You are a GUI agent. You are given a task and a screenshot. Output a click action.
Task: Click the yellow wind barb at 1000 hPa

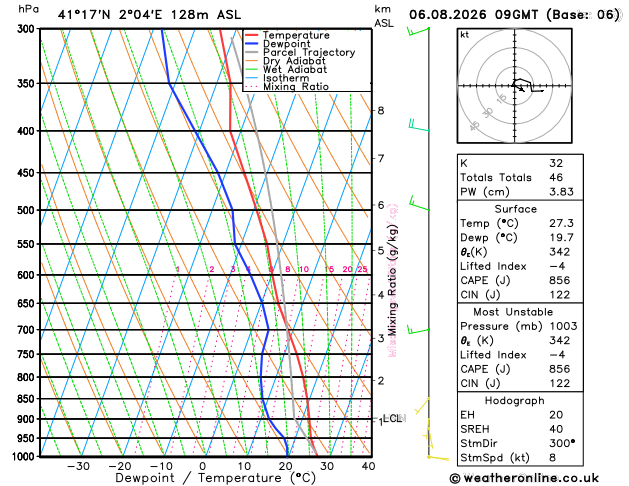pyautogui.click(x=438, y=458)
